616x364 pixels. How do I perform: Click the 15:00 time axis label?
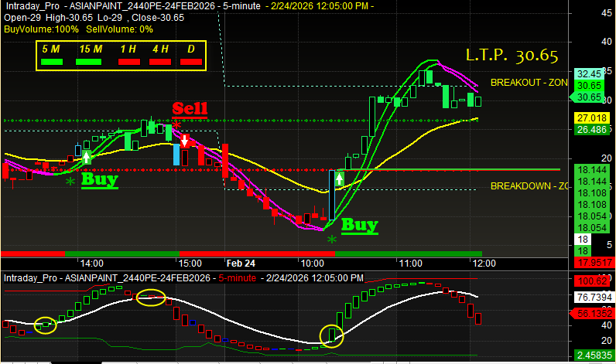pos(190,264)
